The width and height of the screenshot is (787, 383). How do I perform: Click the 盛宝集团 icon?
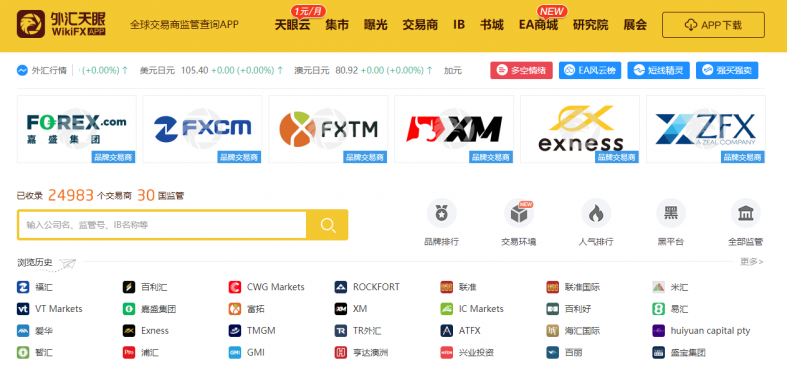pyautogui.click(x=659, y=352)
